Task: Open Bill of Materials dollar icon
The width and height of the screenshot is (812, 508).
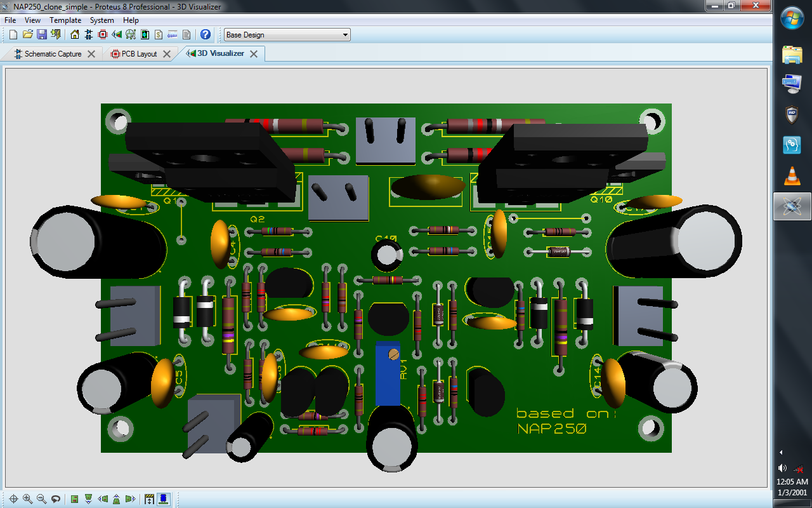Action: coord(159,34)
